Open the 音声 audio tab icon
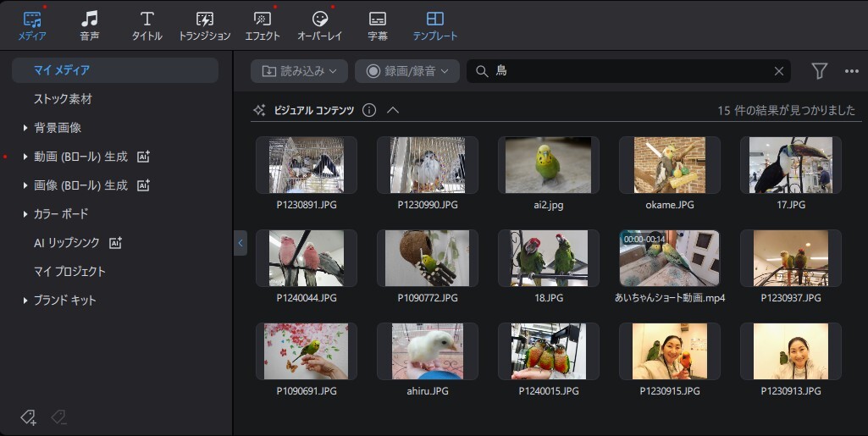868x436 pixels. (x=90, y=19)
